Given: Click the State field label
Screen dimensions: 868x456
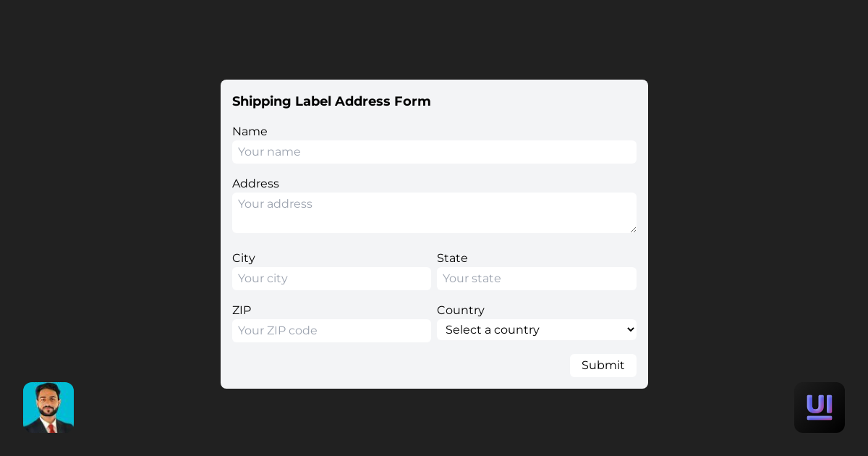Looking at the screenshot, I should tap(451, 258).
